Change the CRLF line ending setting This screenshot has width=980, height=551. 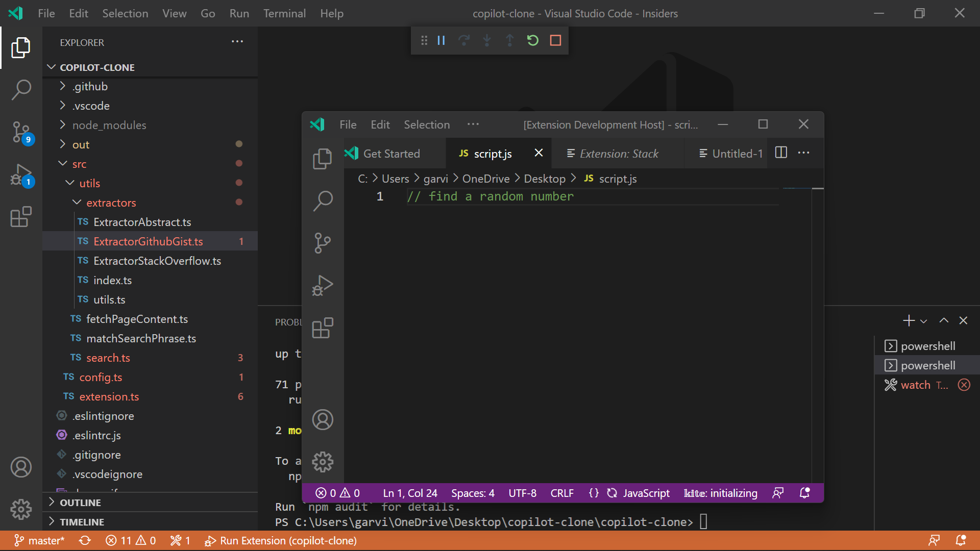pos(561,493)
